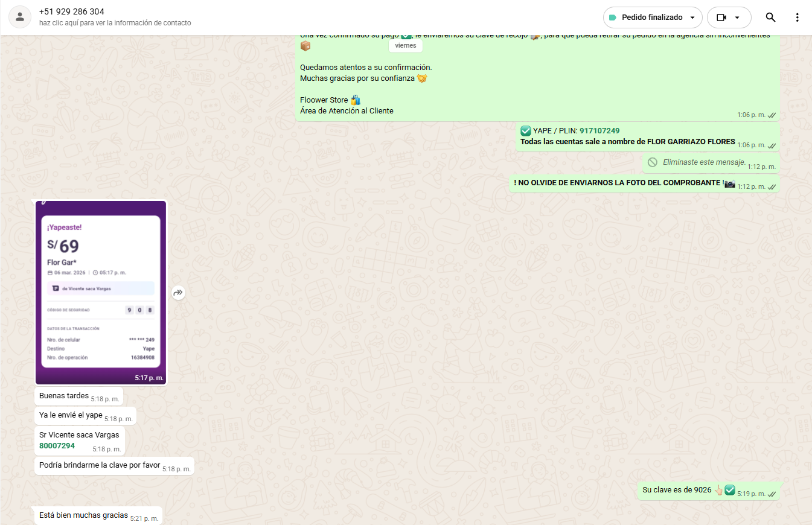Screen dimensions: 812x525
Task: Click the prohibited icon in deleted message
Action: [652, 162]
